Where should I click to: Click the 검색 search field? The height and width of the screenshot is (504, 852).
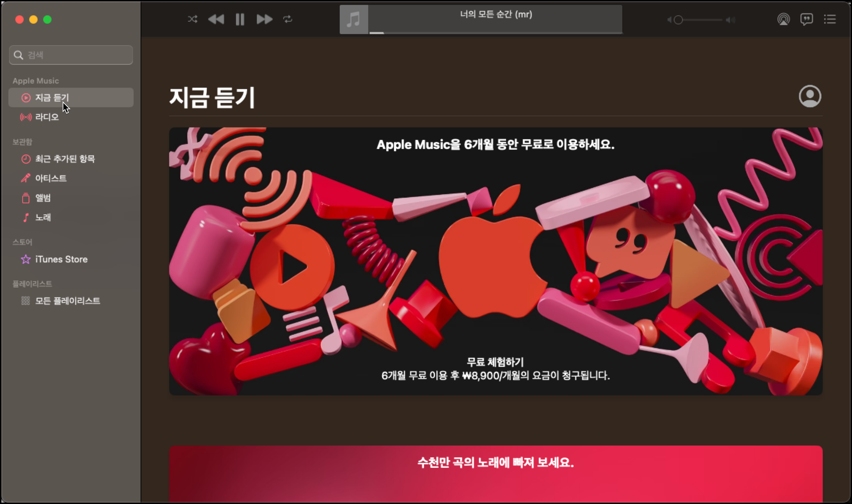pos(71,55)
